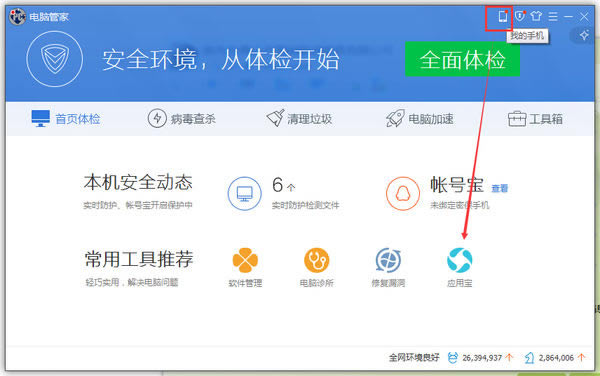Minimize the 电脑管家 window
The image size is (600, 376).
coord(568,16)
